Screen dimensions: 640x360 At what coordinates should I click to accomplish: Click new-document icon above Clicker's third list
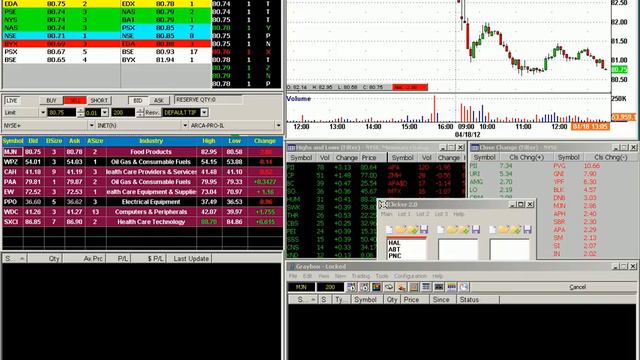(493, 230)
